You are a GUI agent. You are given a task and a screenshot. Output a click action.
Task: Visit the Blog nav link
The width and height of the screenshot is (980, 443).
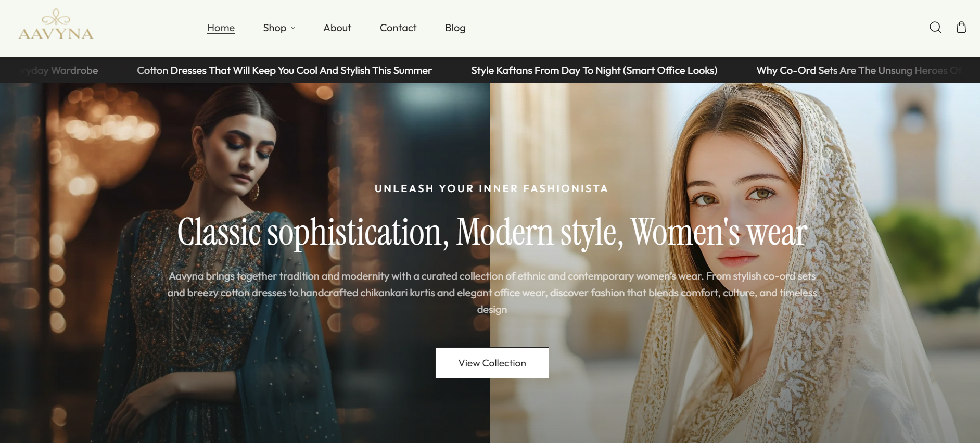click(455, 28)
